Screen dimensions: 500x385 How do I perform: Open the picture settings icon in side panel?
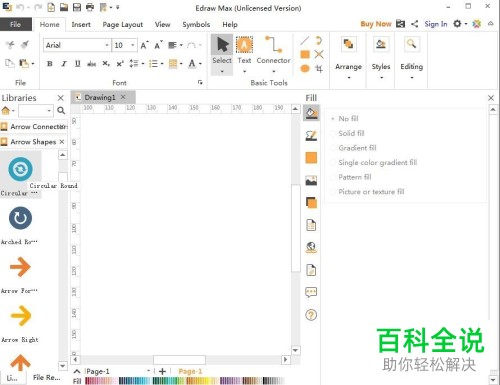(x=311, y=180)
